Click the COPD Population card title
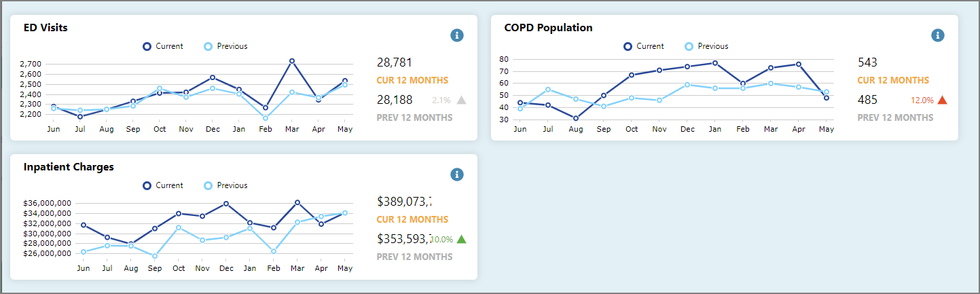The image size is (980, 294). (x=548, y=28)
